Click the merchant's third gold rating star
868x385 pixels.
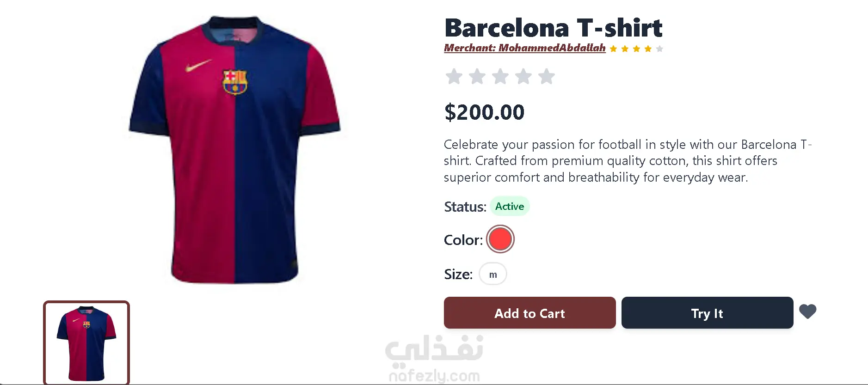click(636, 49)
